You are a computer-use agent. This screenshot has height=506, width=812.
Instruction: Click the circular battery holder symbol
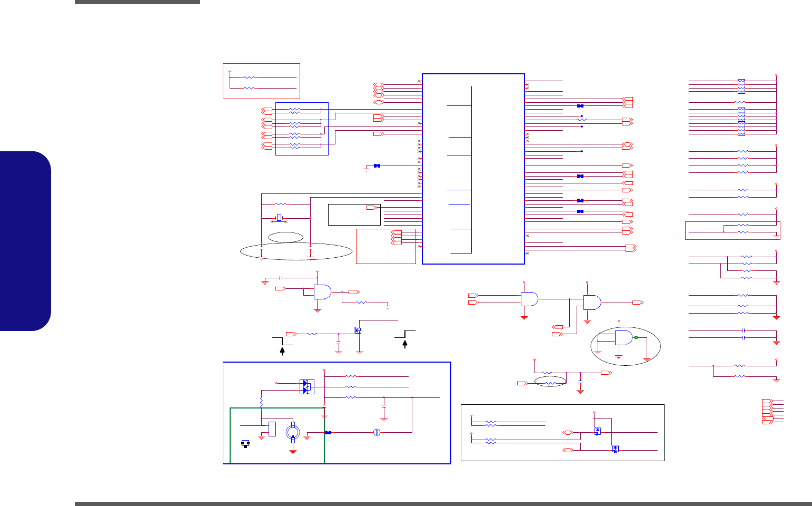293,432
